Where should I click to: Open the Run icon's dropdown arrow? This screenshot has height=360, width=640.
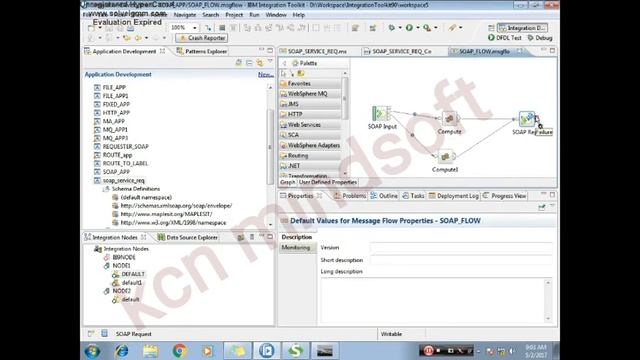click(x=418, y=27)
